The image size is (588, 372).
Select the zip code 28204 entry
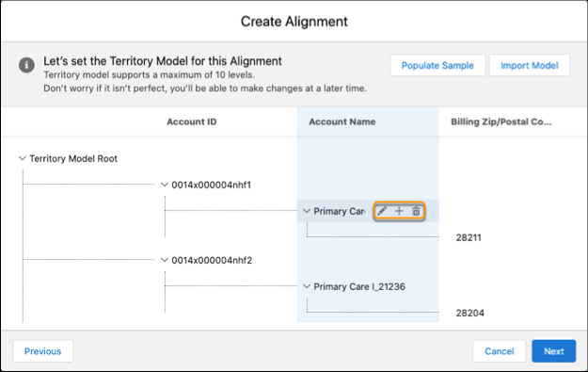point(469,313)
